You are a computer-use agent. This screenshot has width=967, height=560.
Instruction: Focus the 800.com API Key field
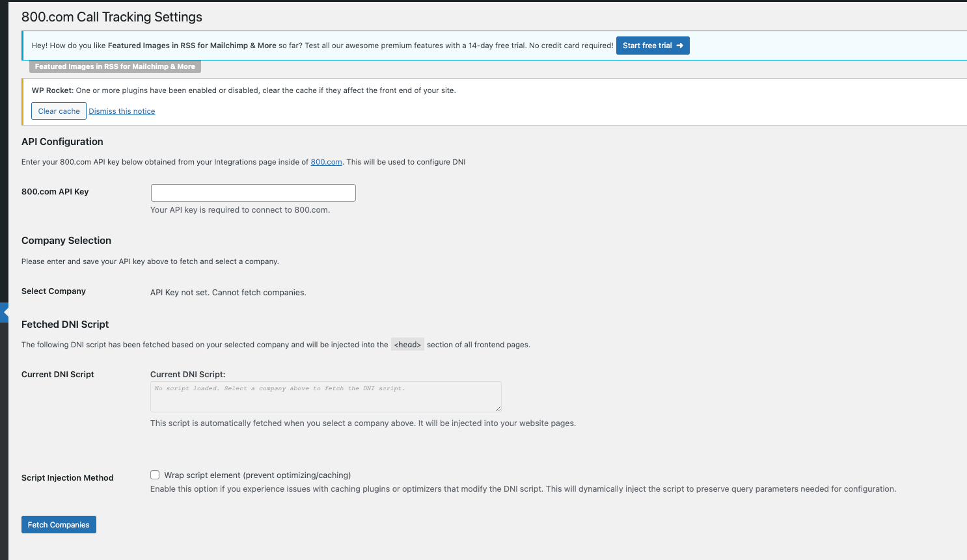tap(253, 193)
